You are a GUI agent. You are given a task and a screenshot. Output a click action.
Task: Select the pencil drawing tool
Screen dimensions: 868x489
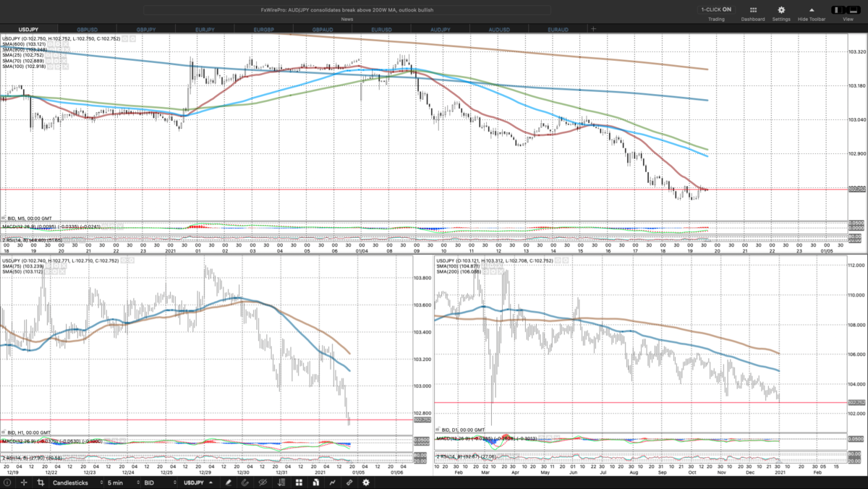tap(228, 482)
